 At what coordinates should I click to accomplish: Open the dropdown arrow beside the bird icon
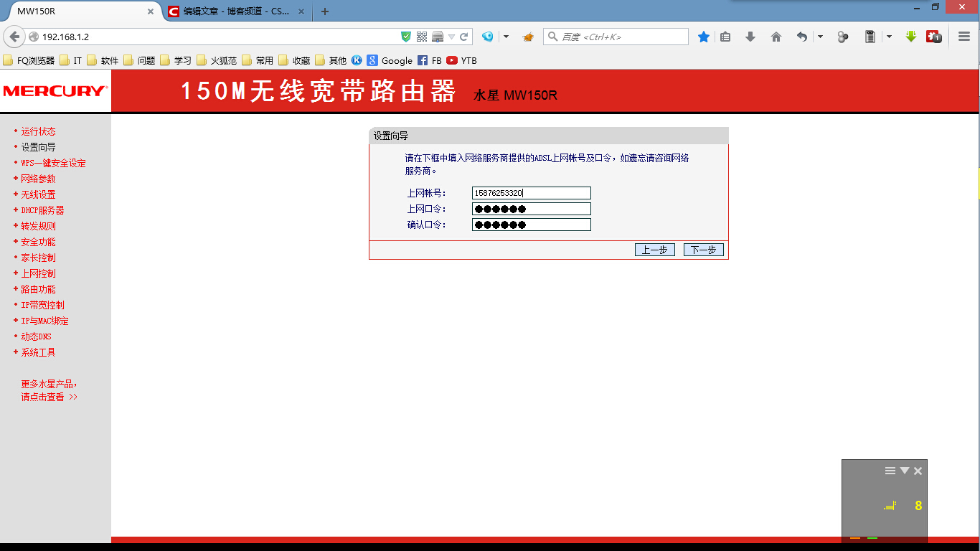tap(506, 37)
